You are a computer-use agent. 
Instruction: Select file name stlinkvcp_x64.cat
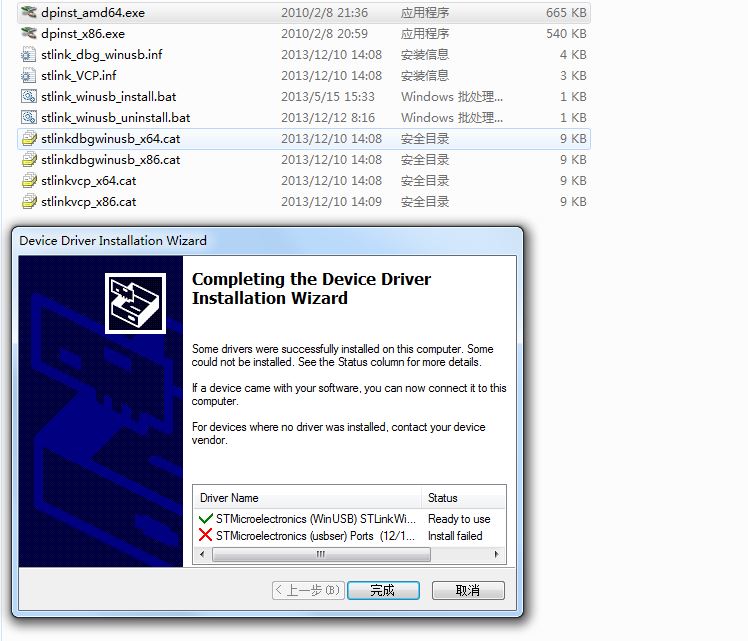(x=89, y=181)
